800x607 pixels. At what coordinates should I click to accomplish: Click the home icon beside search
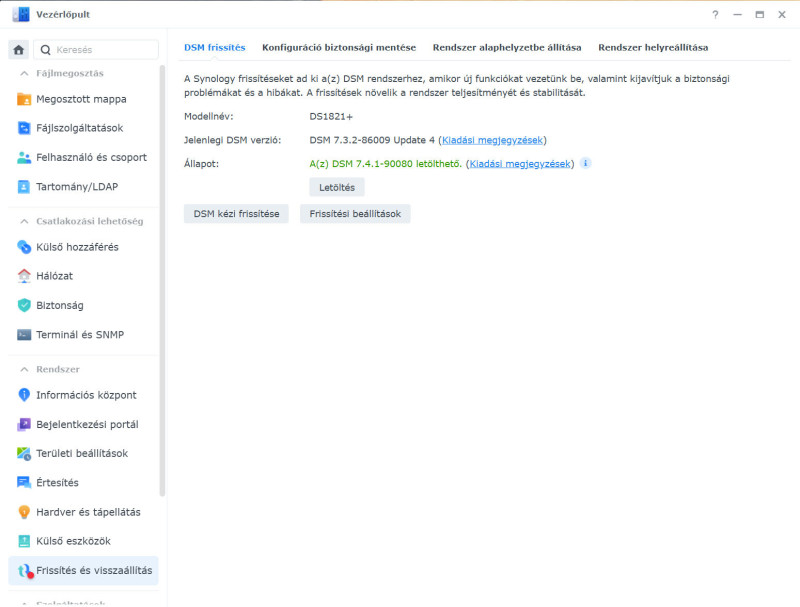pos(19,49)
